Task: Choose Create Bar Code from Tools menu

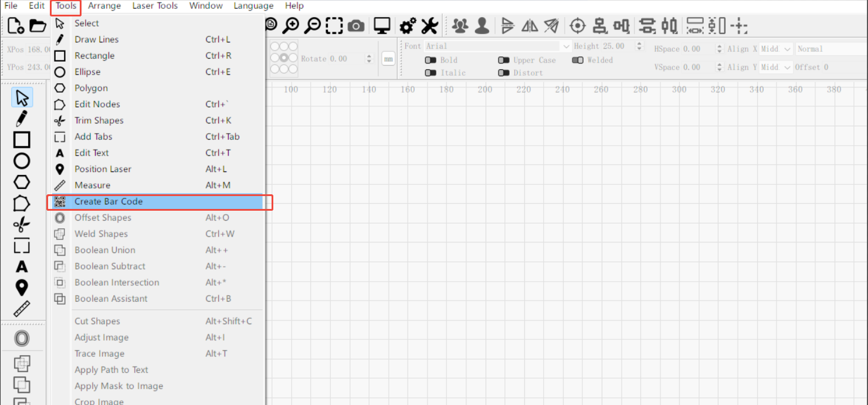Action: coord(108,201)
